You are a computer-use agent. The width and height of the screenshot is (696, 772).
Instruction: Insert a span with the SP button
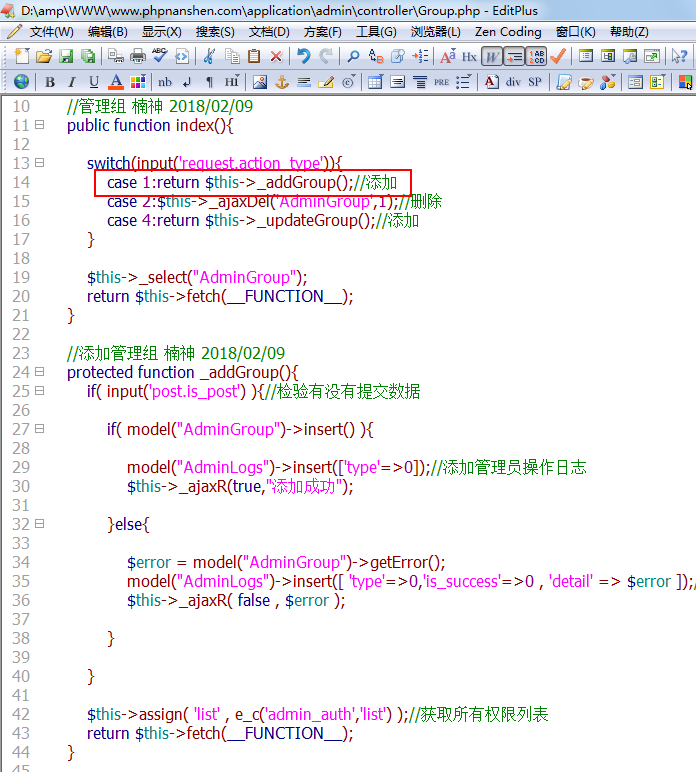pos(535,82)
